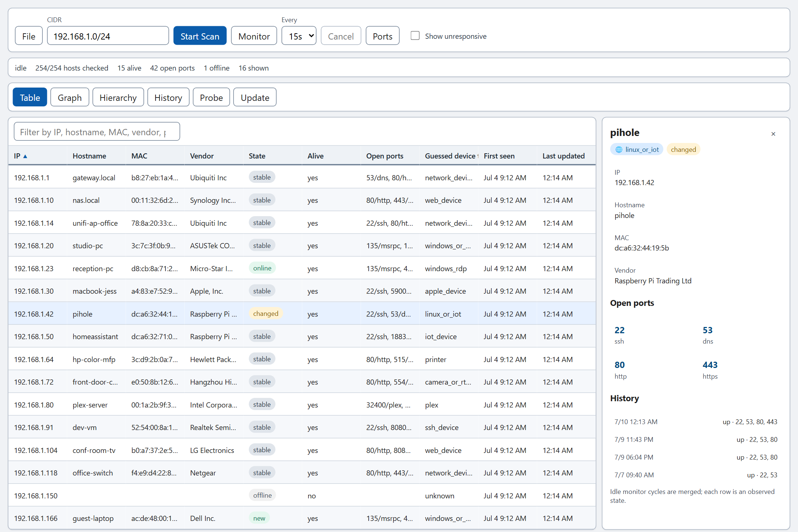Click the File button
This screenshot has height=532, width=798.
29,36
